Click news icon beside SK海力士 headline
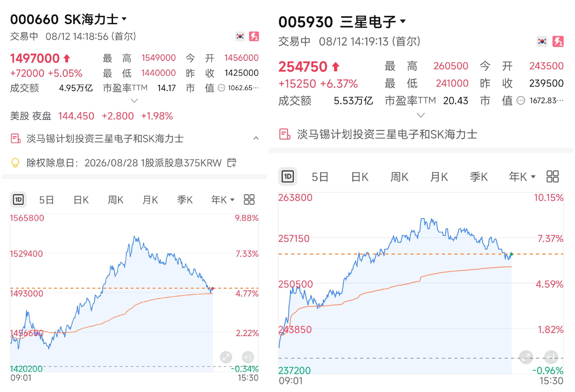This screenshot has height=392, width=575. 16,138
